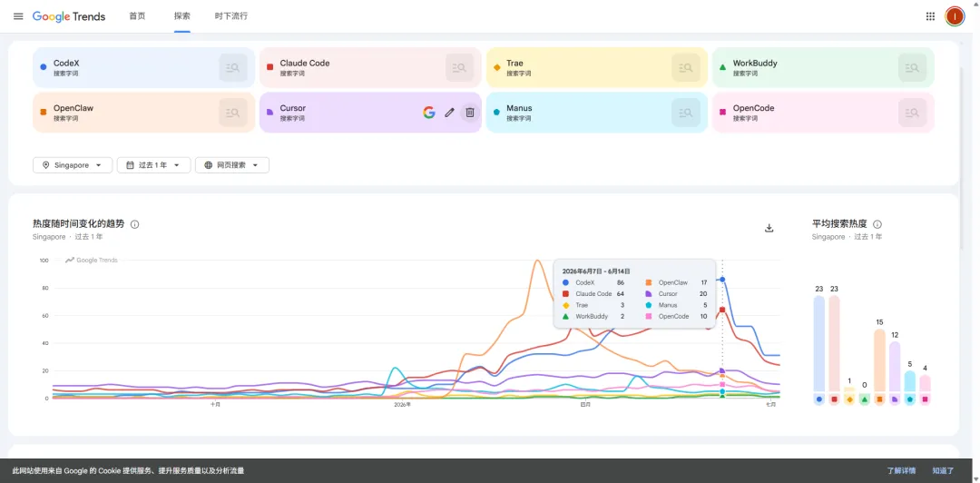The height and width of the screenshot is (483, 980).
Task: Select the CodeX term card
Action: [x=143, y=67]
